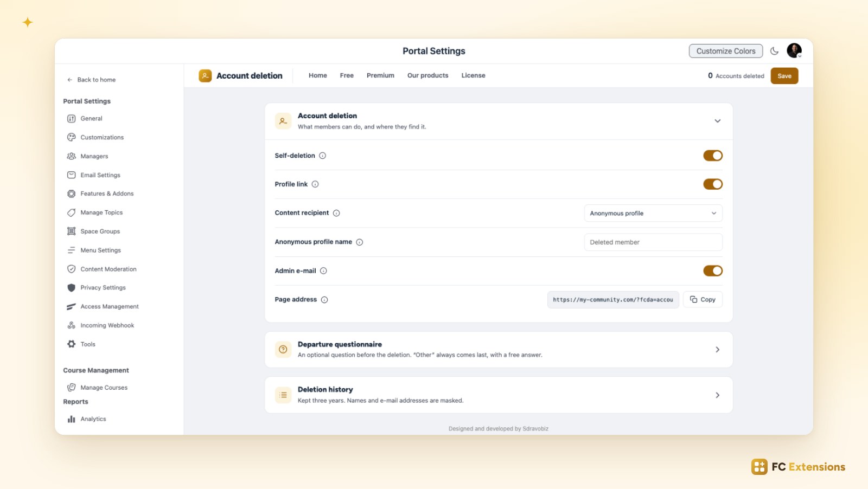The width and height of the screenshot is (868, 489).
Task: Expand the Deletion history section
Action: tap(717, 395)
